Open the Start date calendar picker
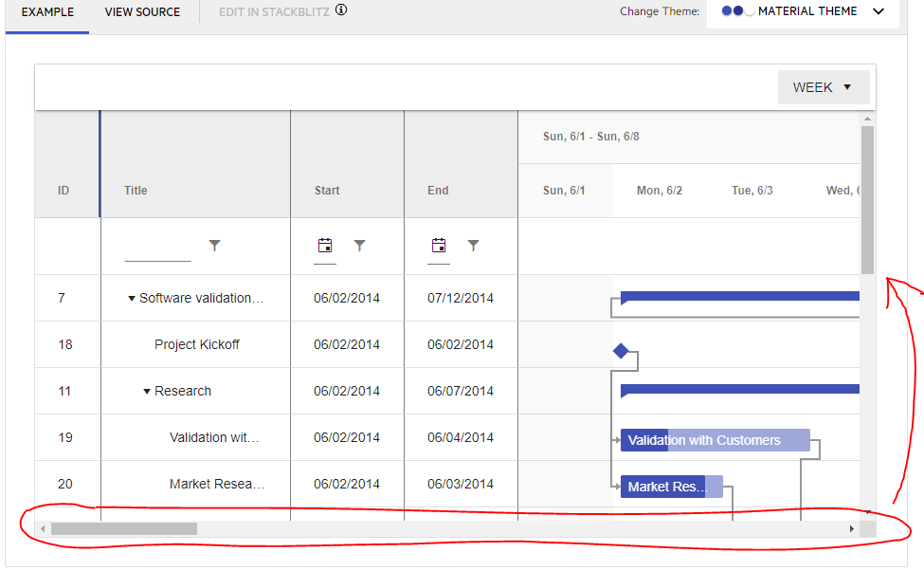 tap(325, 245)
